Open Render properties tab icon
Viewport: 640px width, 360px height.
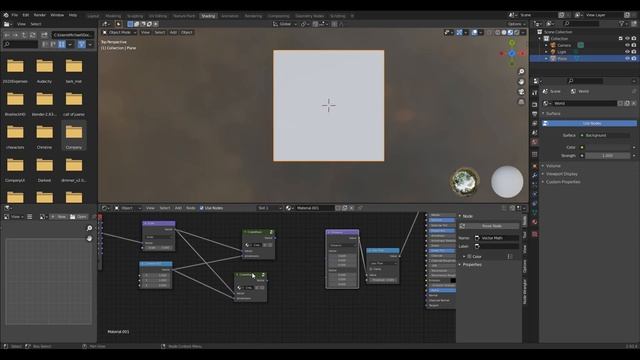(x=535, y=105)
